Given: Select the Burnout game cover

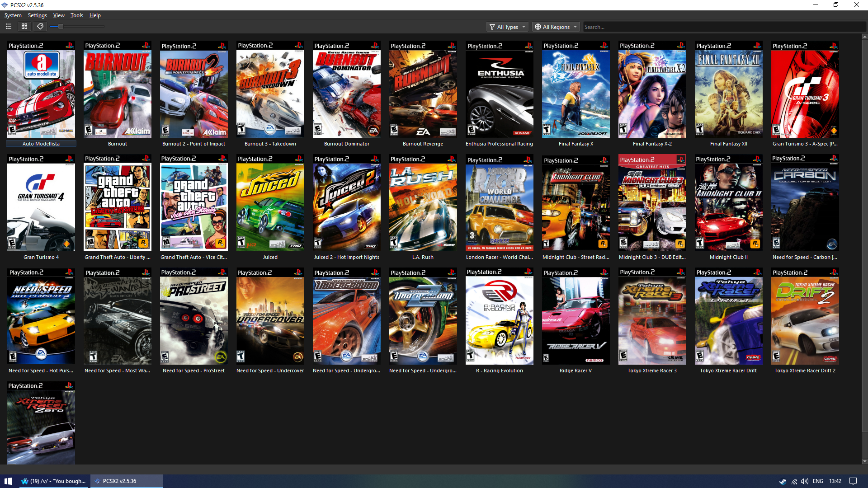Looking at the screenshot, I should [x=118, y=89].
